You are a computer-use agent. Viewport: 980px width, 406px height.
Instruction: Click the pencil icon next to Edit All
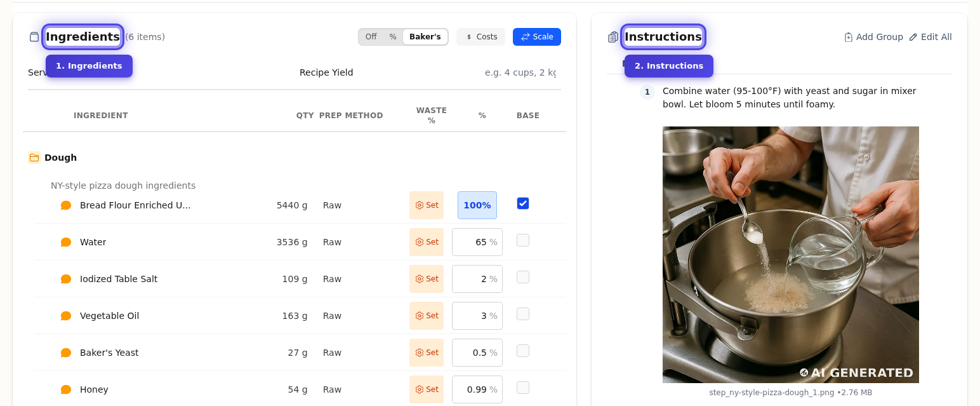(x=913, y=37)
